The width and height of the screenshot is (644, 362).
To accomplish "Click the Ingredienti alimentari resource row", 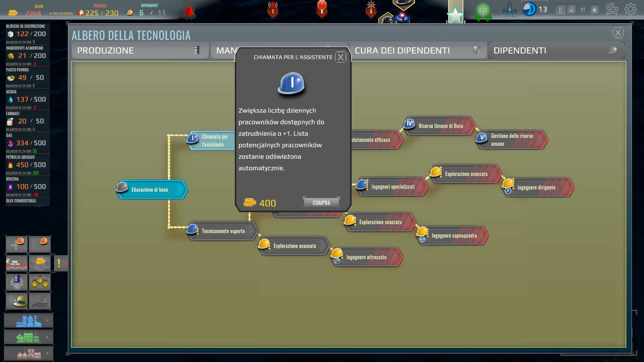I will point(28,56).
